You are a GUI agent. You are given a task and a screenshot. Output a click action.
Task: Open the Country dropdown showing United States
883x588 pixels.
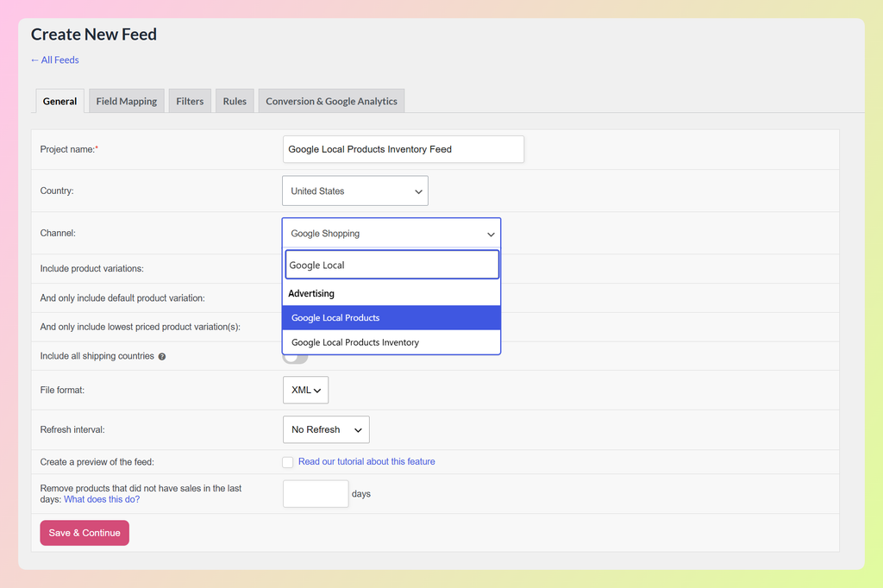click(x=354, y=191)
